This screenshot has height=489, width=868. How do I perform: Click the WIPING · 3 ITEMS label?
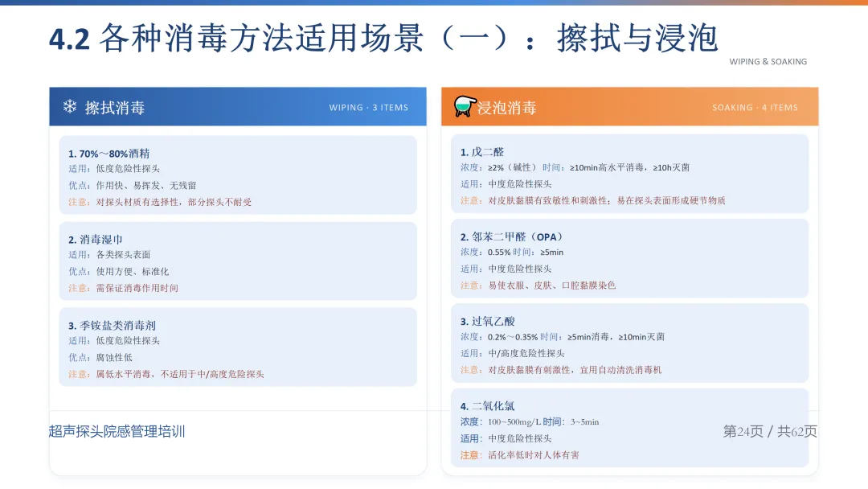(369, 108)
